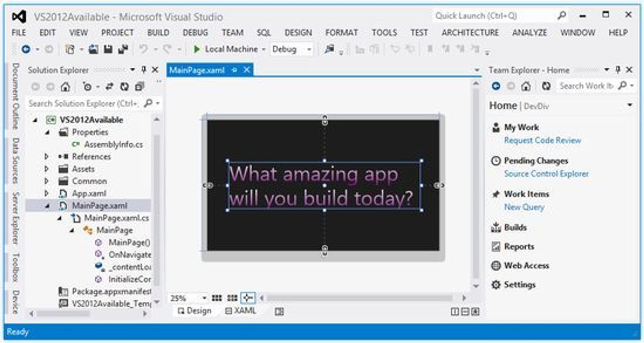Image resolution: width=644 pixels, height=343 pixels.
Task: Click the Request Code Review link
Action: pyautogui.click(x=543, y=140)
